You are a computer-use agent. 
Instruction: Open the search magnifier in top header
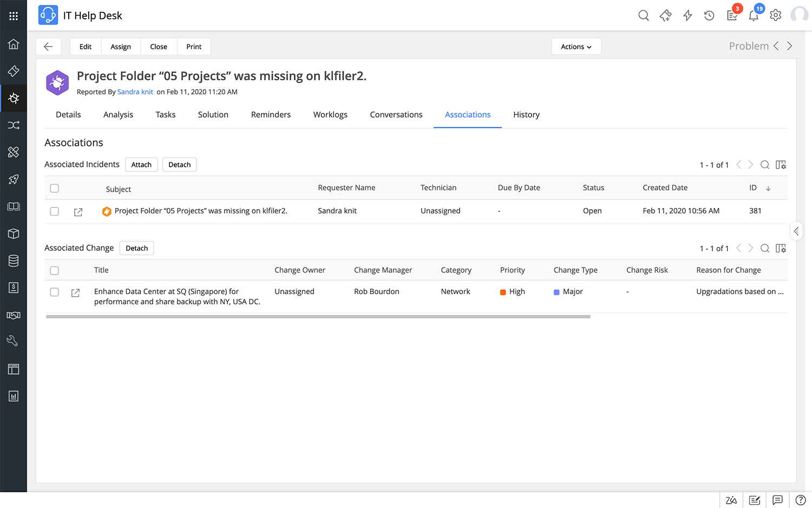click(644, 16)
